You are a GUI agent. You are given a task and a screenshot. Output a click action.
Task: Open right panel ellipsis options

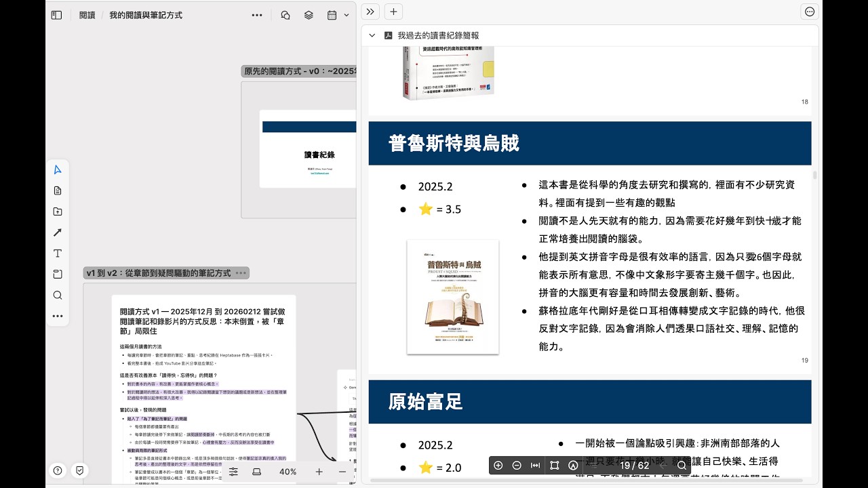pos(810,12)
